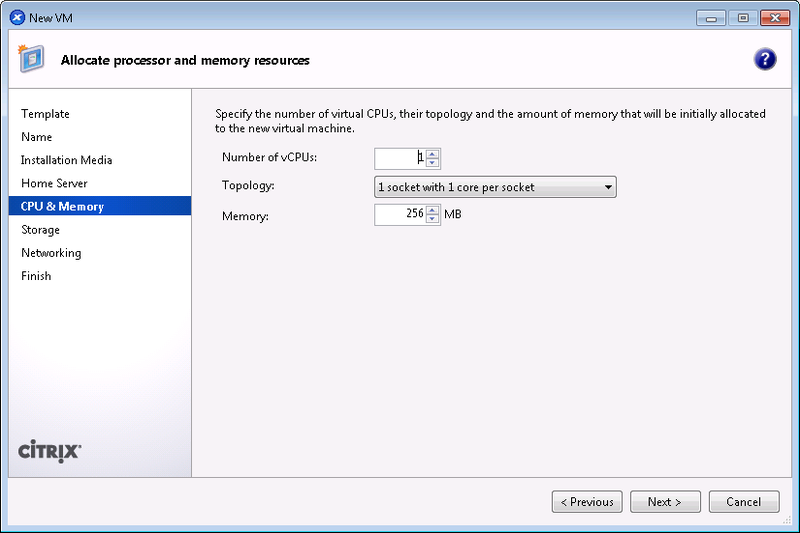Maximize the New VM window
Image resolution: width=800 pixels, height=533 pixels.
click(743, 18)
